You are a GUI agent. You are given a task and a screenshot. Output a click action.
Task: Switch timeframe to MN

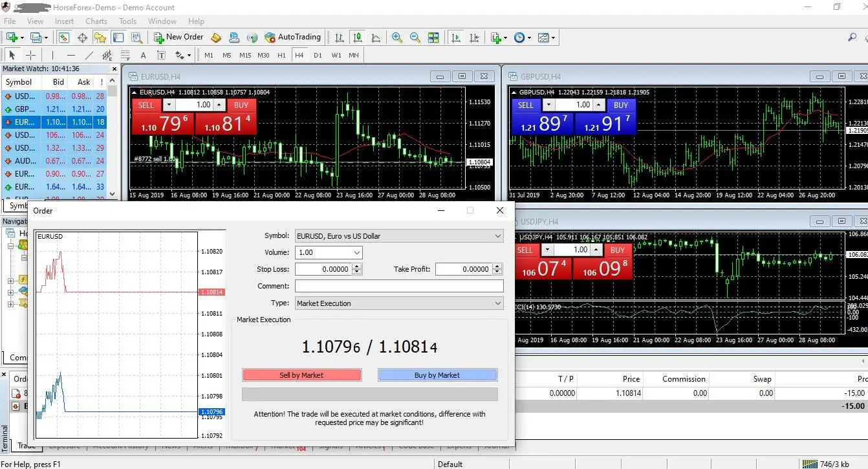[354, 55]
